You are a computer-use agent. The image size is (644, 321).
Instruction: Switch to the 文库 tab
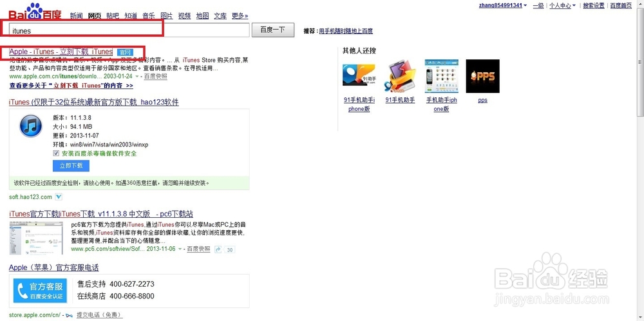point(220,16)
